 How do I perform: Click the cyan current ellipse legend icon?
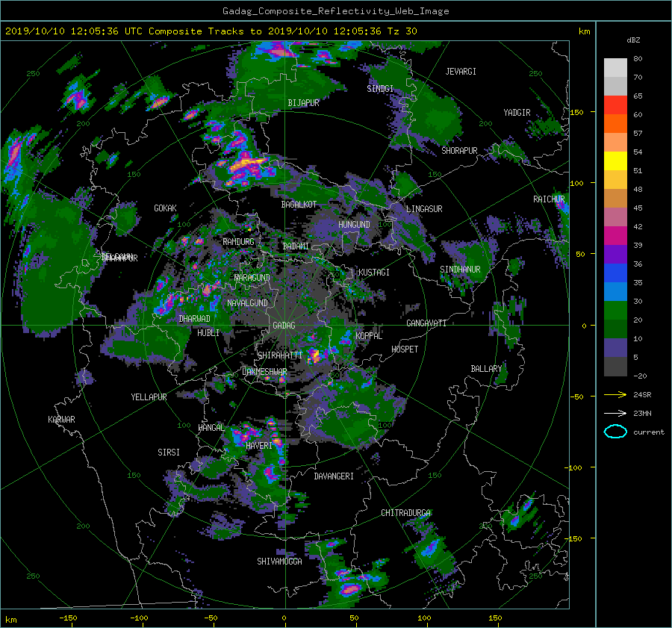pyautogui.click(x=615, y=432)
